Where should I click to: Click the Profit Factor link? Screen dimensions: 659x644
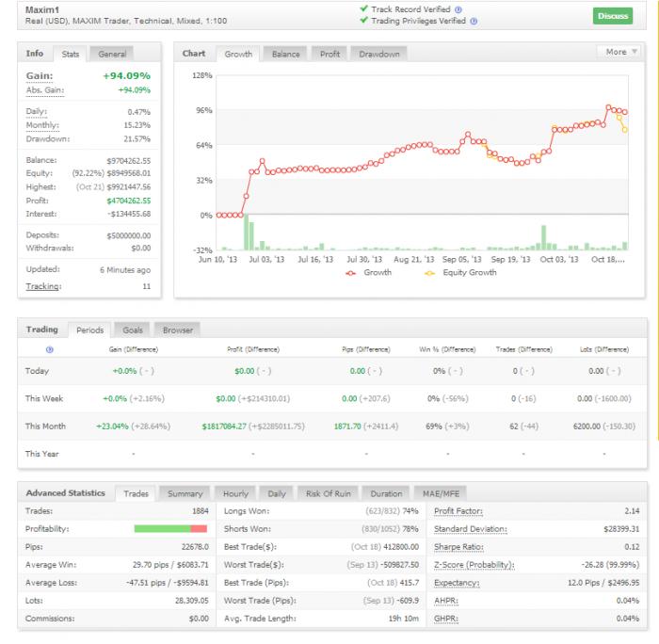[x=458, y=511]
